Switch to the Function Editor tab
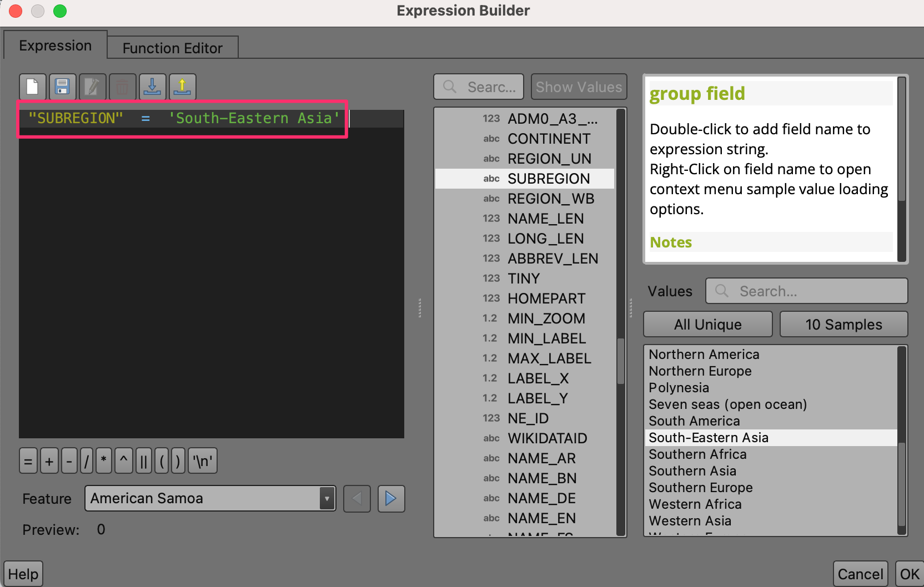The width and height of the screenshot is (924, 587). coord(172,48)
